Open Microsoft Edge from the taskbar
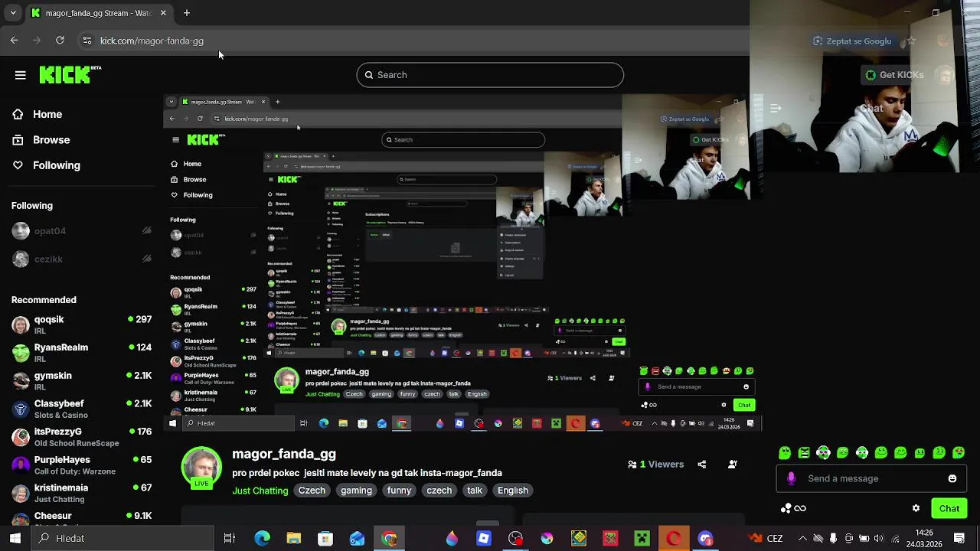Screen dimensions: 980x551 (x=262, y=538)
